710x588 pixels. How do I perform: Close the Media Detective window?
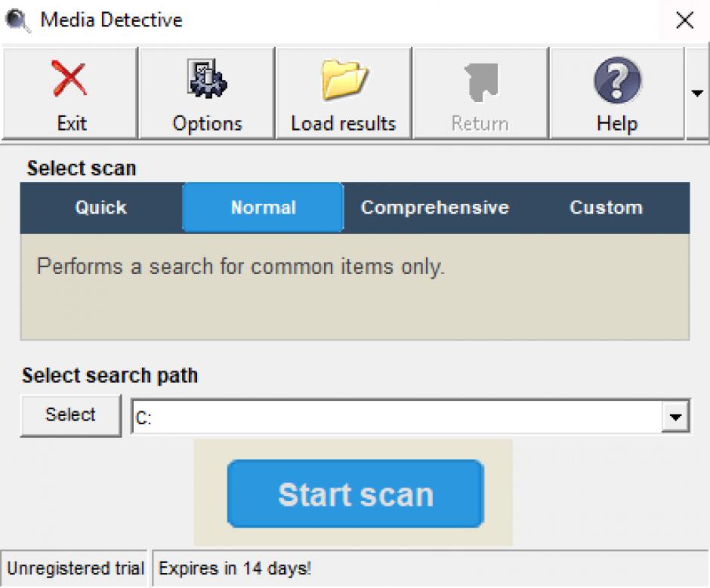684,20
